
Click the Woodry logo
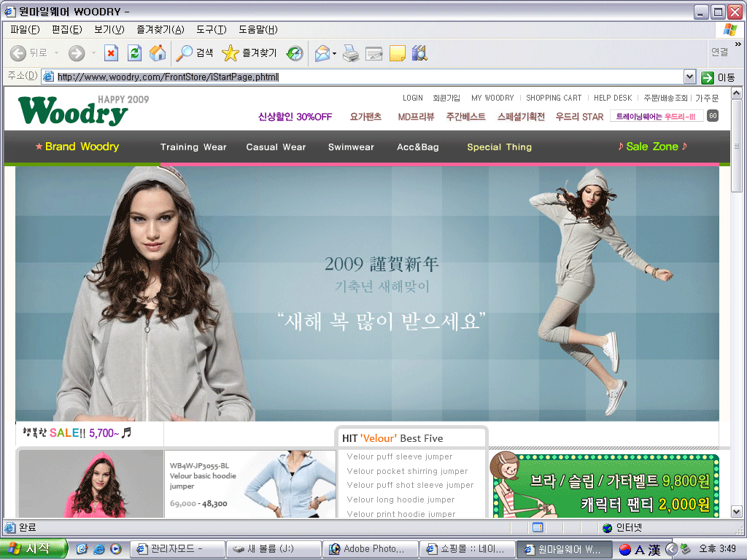pyautogui.click(x=74, y=111)
